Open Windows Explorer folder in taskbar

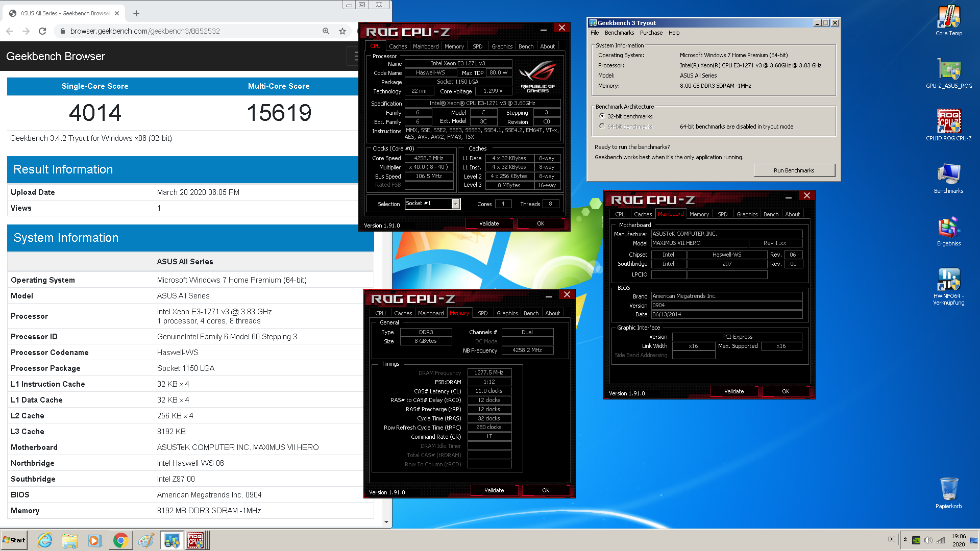click(70, 540)
